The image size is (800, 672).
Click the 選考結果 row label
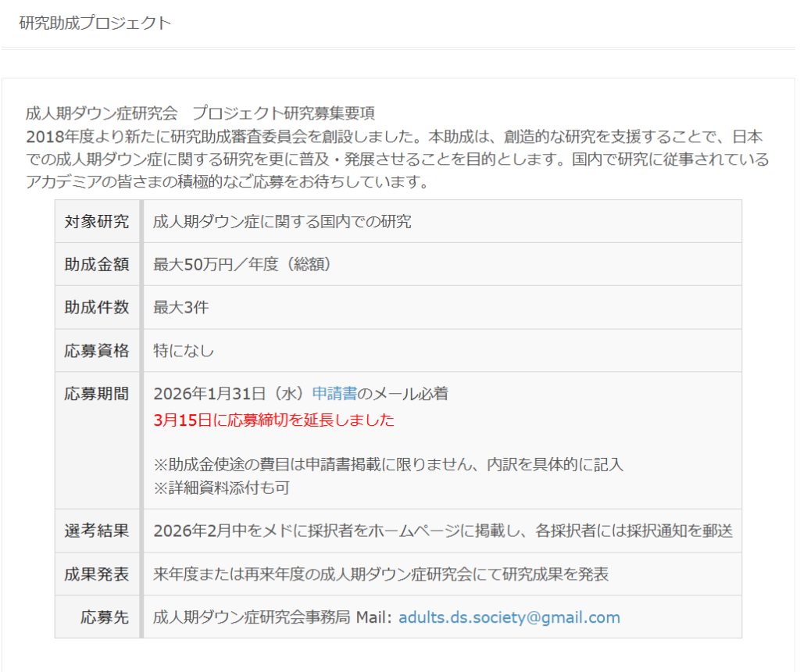[97, 531]
